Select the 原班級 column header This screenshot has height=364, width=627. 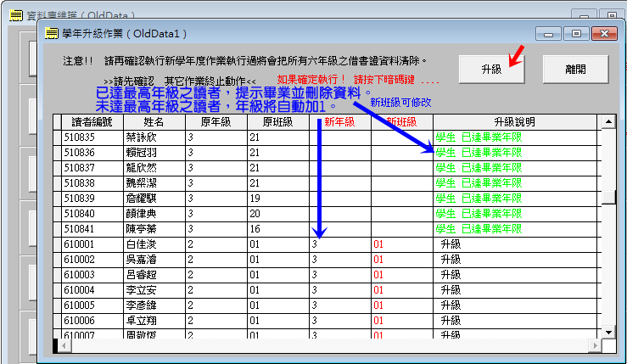(278, 122)
